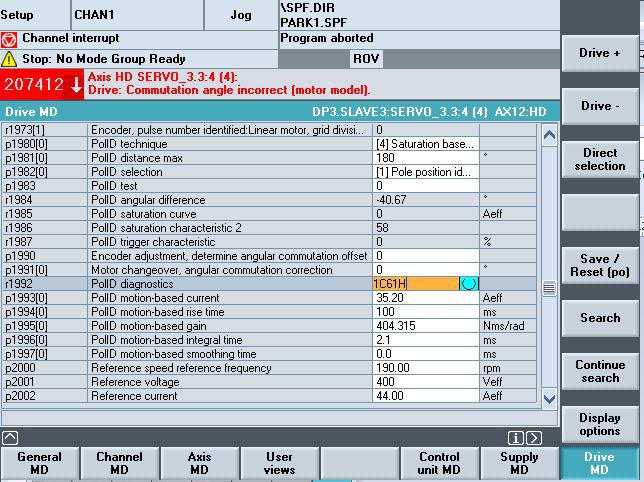Open Direct selection softkey
The height and width of the screenshot is (482, 644).
600,159
